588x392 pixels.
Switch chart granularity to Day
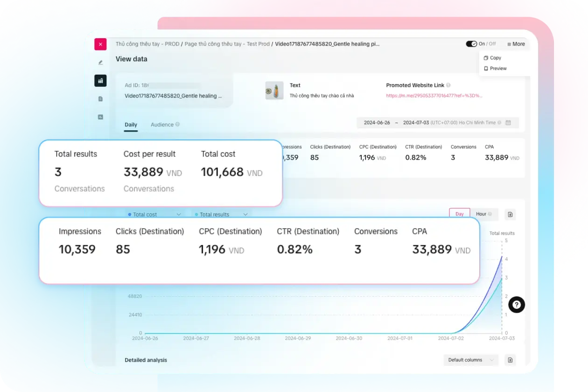coord(459,214)
